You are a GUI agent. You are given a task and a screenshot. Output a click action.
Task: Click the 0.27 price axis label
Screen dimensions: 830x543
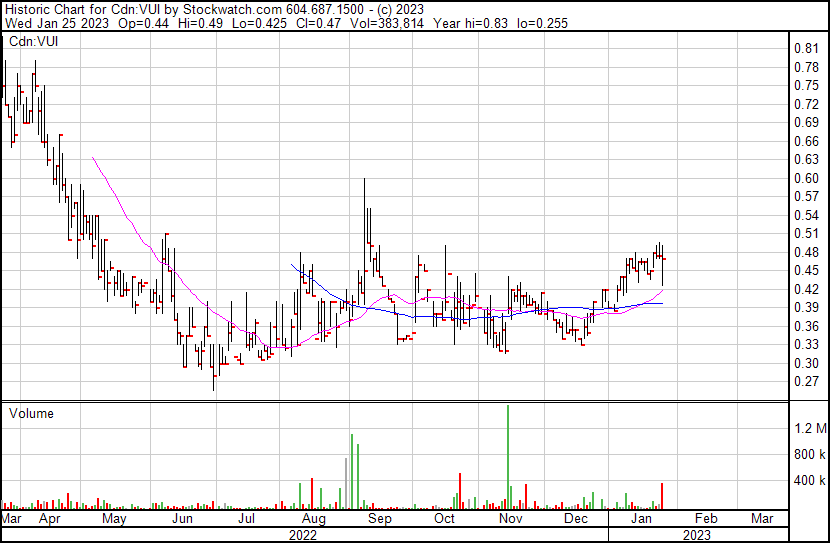click(x=807, y=382)
